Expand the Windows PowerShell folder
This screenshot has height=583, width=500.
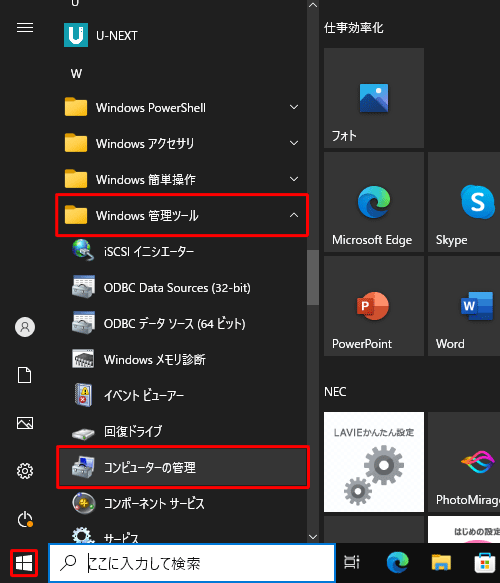[182, 107]
